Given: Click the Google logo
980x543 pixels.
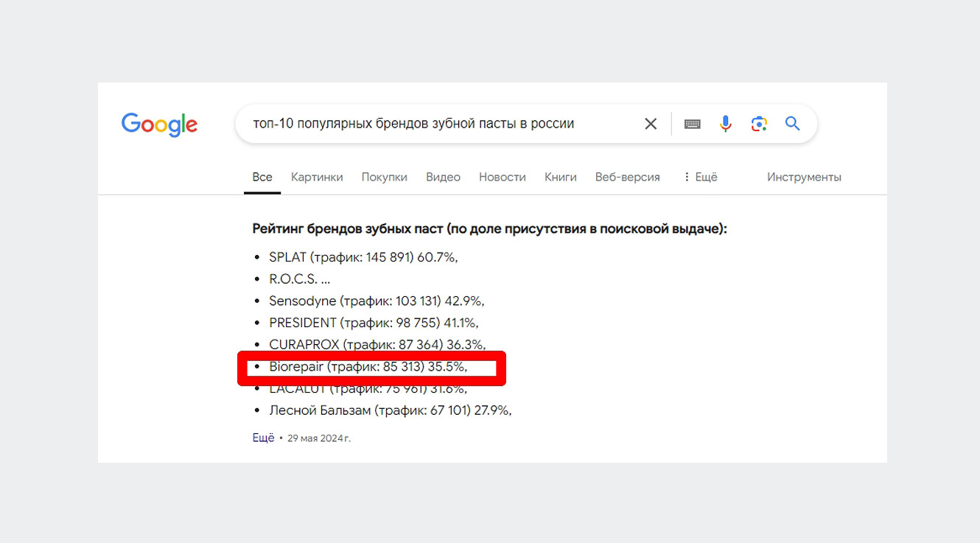Looking at the screenshot, I should click(x=159, y=125).
